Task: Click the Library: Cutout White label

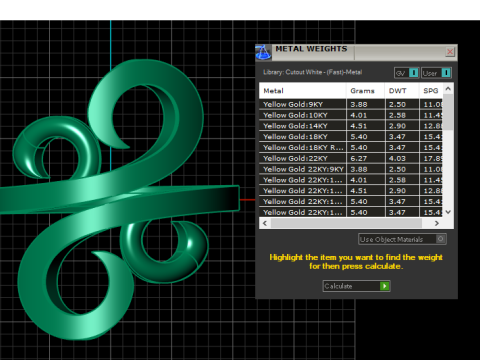Action: point(312,72)
